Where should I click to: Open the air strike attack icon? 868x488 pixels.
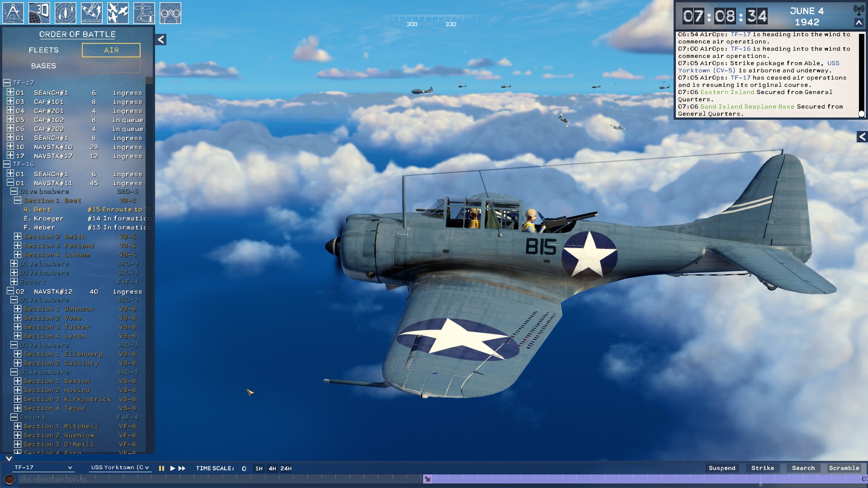point(92,13)
